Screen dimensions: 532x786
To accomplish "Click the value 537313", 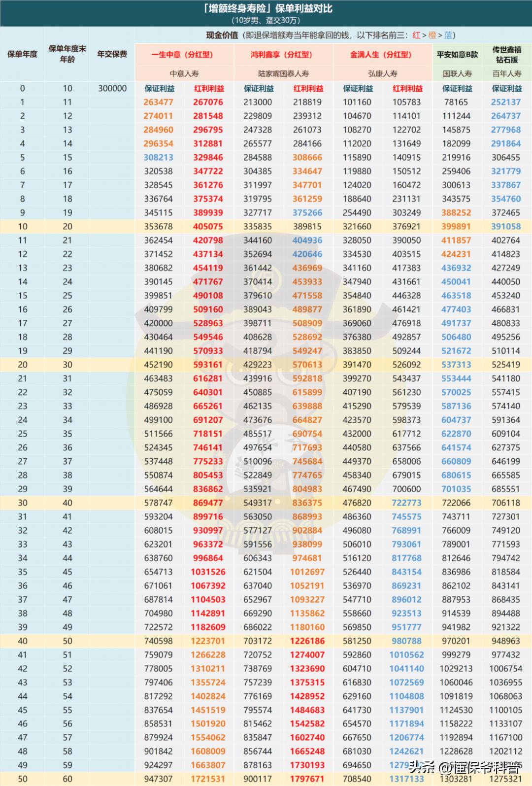I will (456, 364).
